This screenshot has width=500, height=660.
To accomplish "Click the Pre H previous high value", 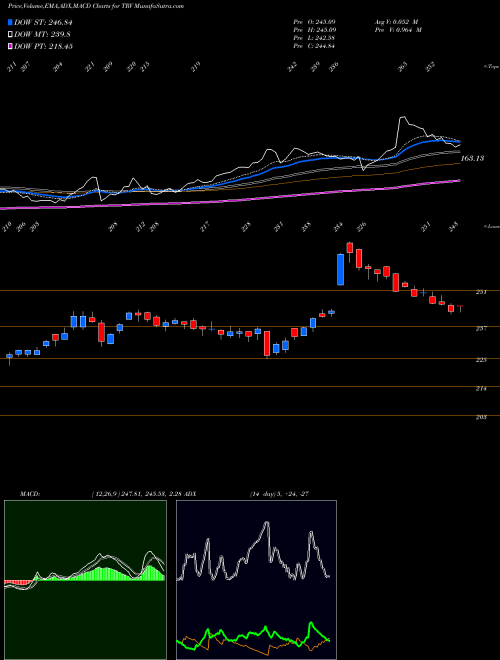I will 314,30.
